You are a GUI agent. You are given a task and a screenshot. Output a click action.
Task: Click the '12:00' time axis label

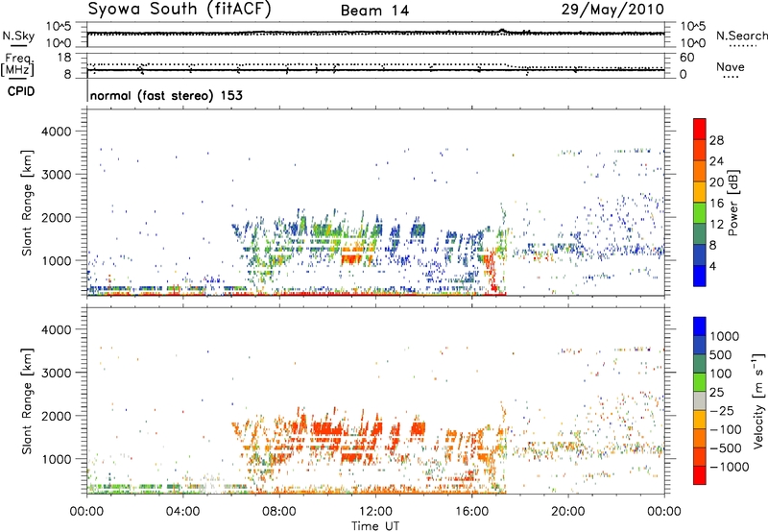375,512
